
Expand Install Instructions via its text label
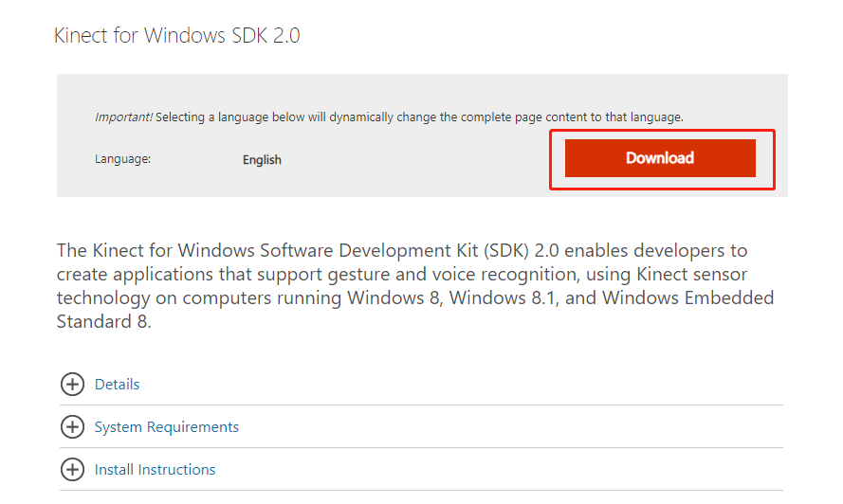(x=155, y=470)
